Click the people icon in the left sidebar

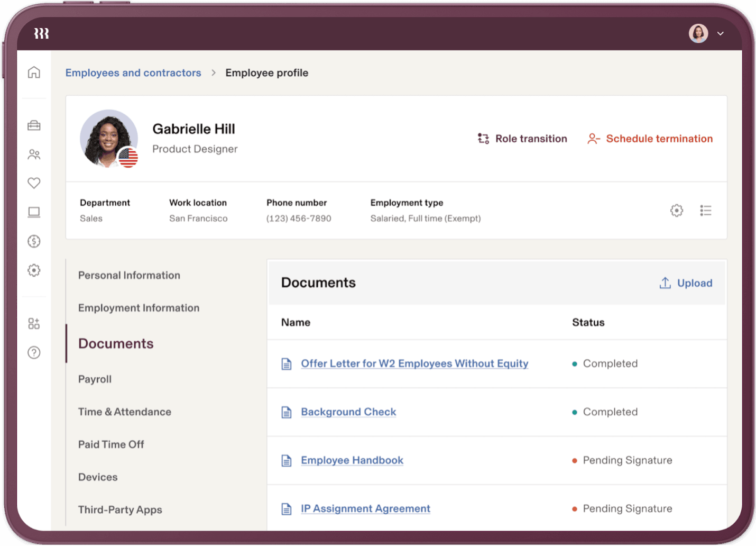coord(33,154)
